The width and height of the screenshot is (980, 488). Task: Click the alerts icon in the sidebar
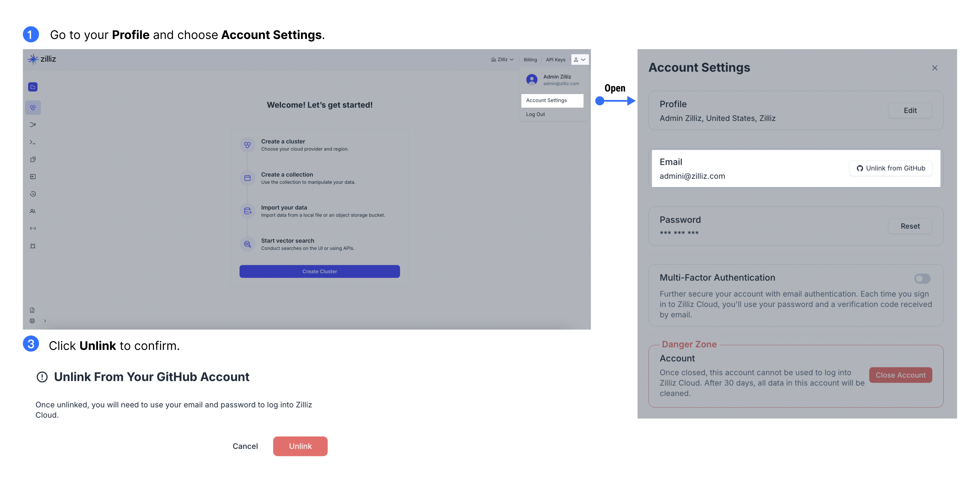pyautogui.click(x=33, y=245)
